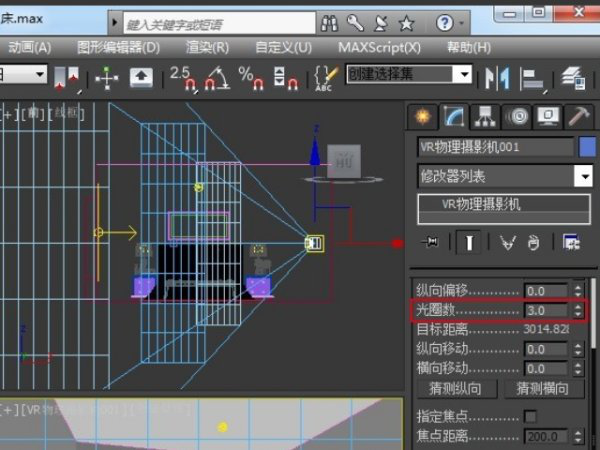This screenshot has width=600, height=450.
Task: Open the Utilities hammer tab
Action: pos(578,117)
